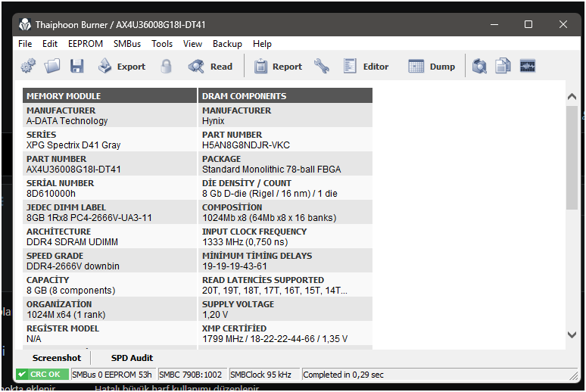Select supply voltage 1,20 V
Image resolution: width=586 pixels, height=392 pixels.
click(215, 315)
